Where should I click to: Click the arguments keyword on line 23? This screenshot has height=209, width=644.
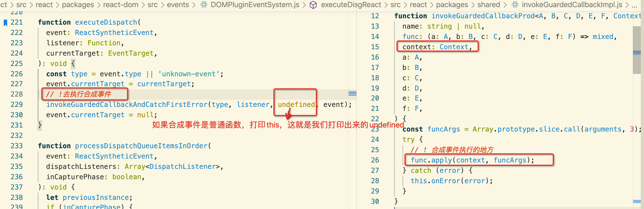tap(603, 129)
